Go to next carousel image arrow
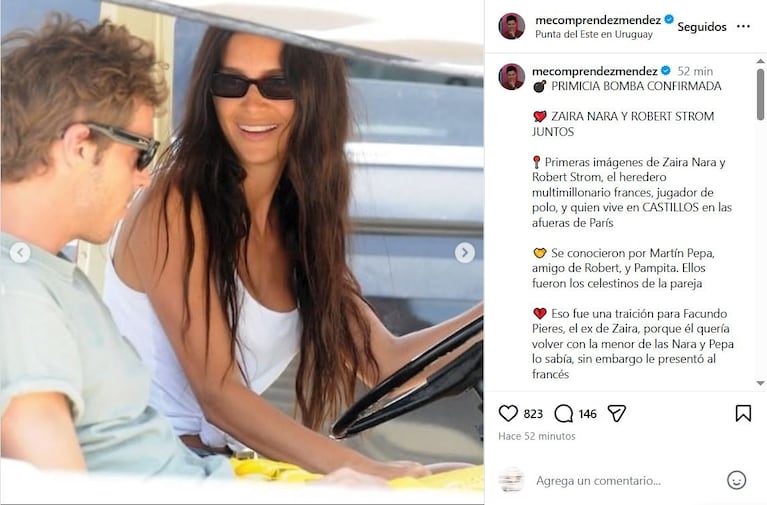 (x=464, y=252)
